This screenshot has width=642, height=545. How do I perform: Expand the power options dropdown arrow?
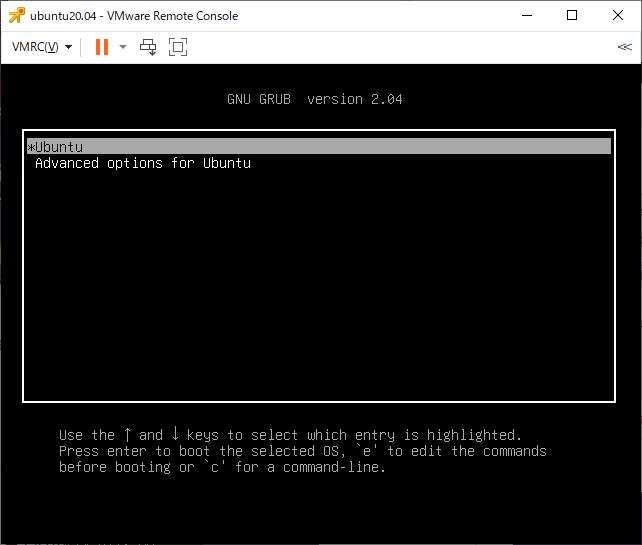tap(123, 47)
